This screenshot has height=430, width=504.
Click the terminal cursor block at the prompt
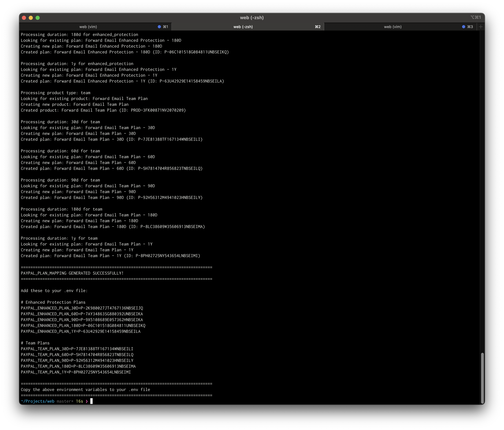[x=91, y=401]
